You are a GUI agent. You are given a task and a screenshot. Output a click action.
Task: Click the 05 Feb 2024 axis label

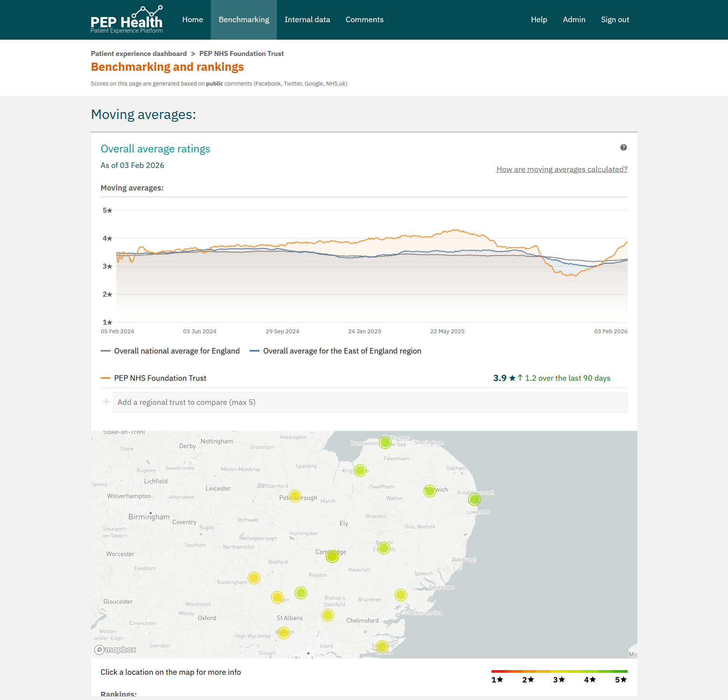point(117,331)
